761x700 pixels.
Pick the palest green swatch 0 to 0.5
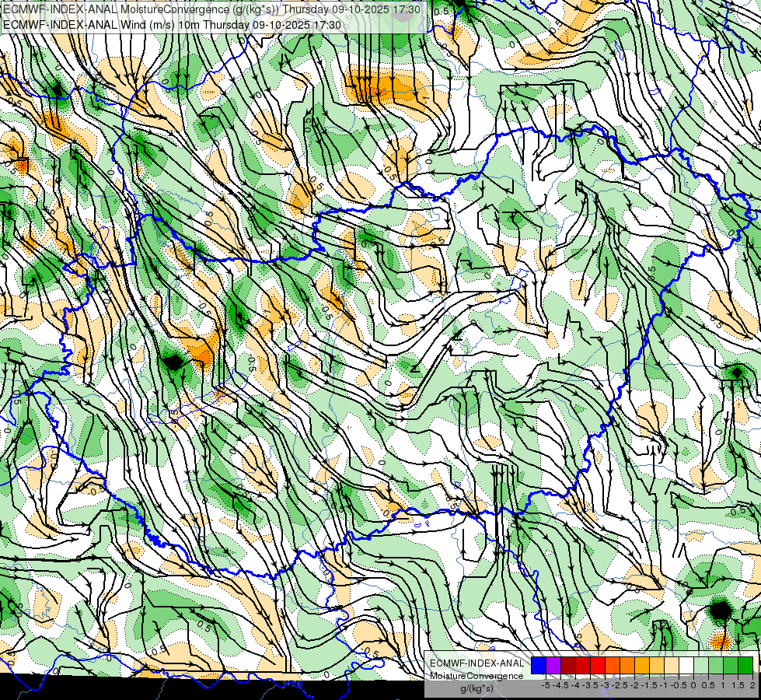click(701, 665)
